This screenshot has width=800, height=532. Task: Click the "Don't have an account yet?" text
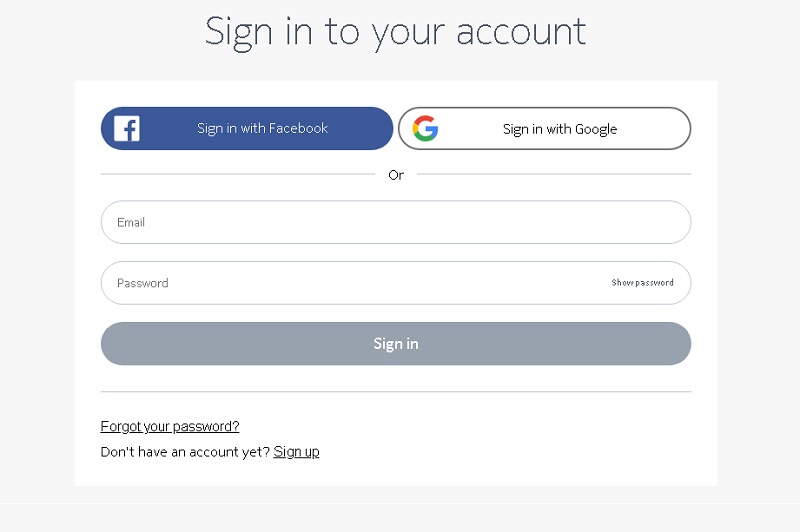click(185, 451)
